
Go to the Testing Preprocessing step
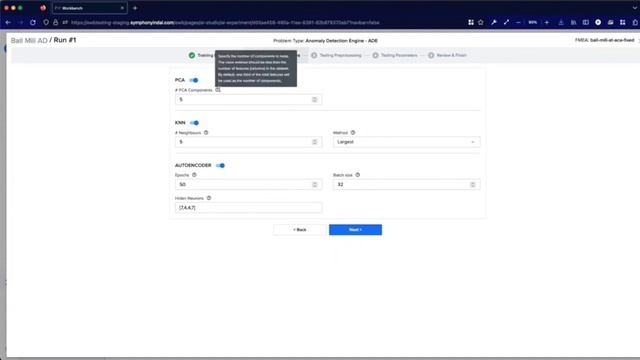pos(337,55)
